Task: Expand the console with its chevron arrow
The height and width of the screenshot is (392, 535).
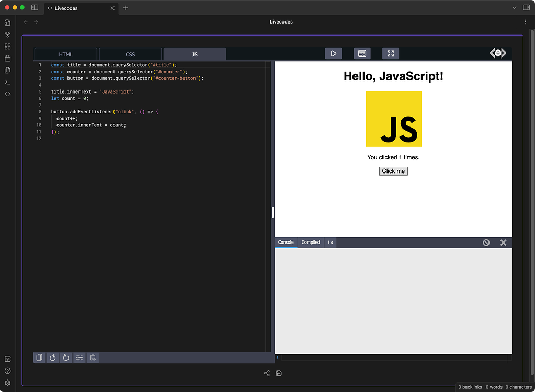Action: pyautogui.click(x=277, y=358)
